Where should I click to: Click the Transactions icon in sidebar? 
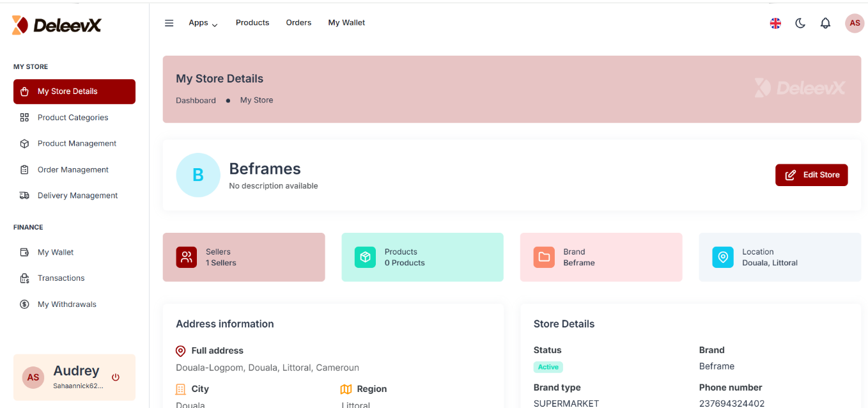coord(24,278)
